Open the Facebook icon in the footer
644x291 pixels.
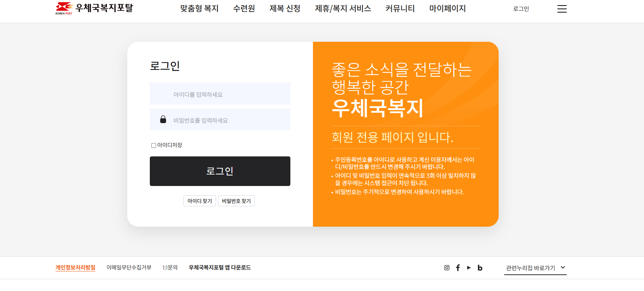[458, 268]
